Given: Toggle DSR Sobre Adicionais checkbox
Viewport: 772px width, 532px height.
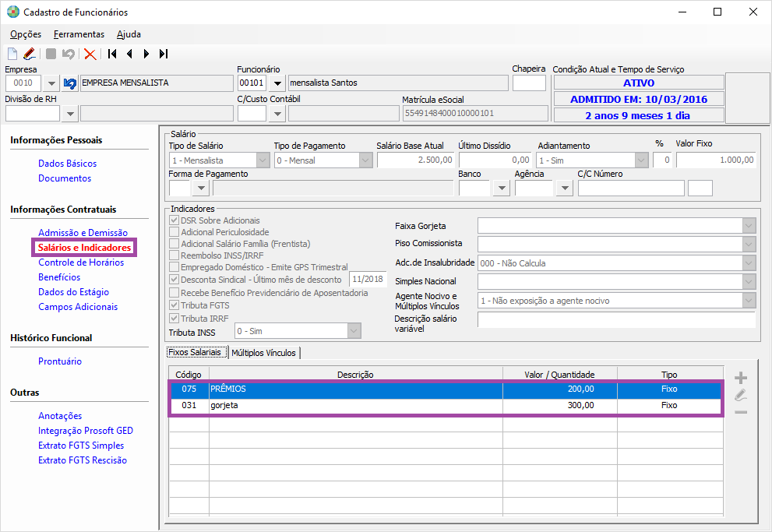Looking at the screenshot, I should [174, 220].
